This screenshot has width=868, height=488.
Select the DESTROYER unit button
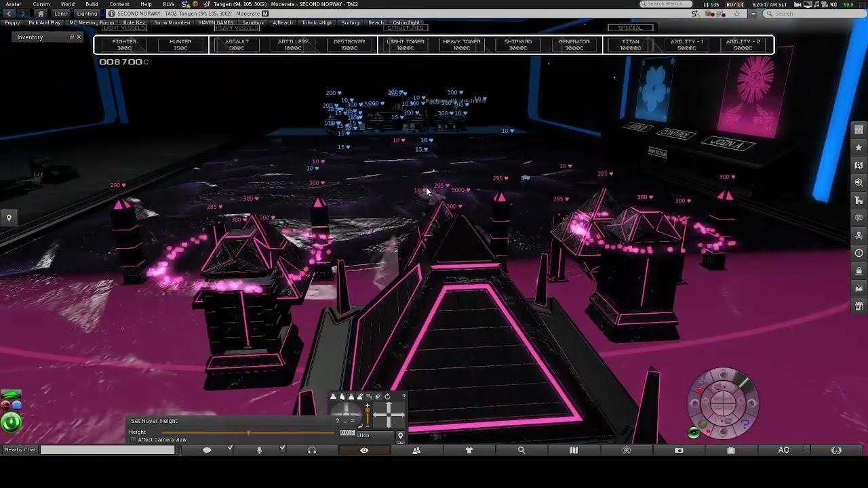tap(349, 45)
